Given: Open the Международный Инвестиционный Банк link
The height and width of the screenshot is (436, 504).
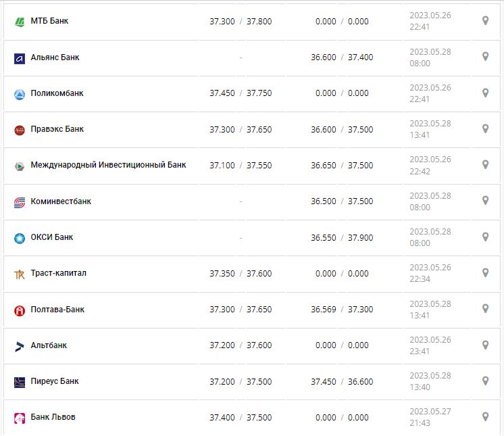Looking at the screenshot, I should [x=108, y=165].
